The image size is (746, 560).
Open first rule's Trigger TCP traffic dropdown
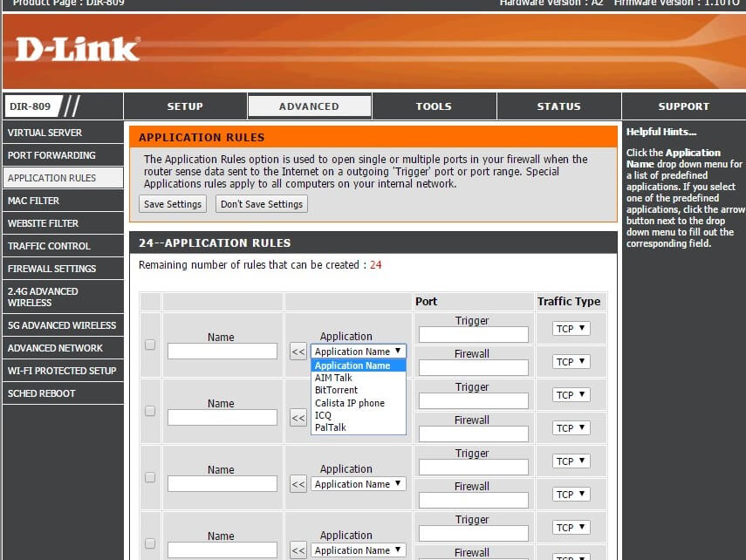coord(571,328)
